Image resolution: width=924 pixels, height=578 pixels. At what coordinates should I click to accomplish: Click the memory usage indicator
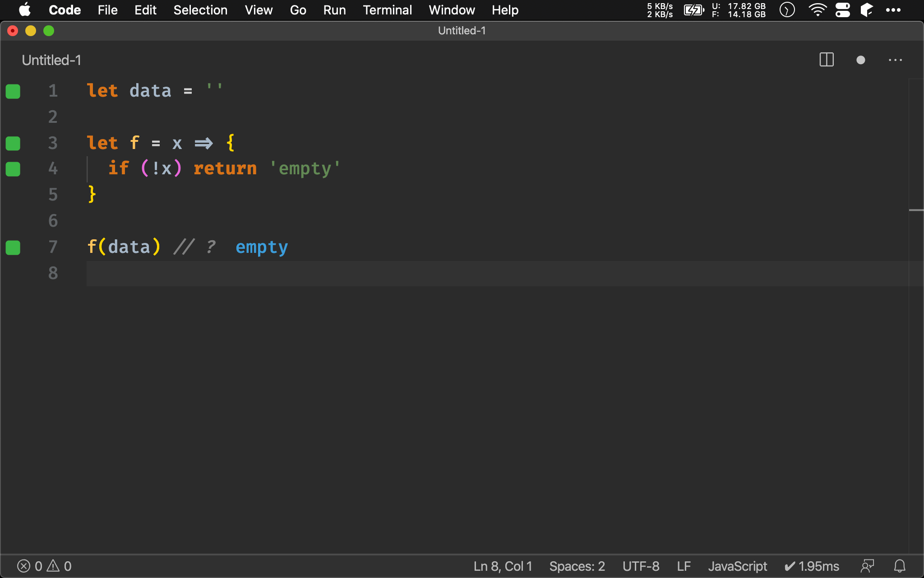[x=739, y=10]
